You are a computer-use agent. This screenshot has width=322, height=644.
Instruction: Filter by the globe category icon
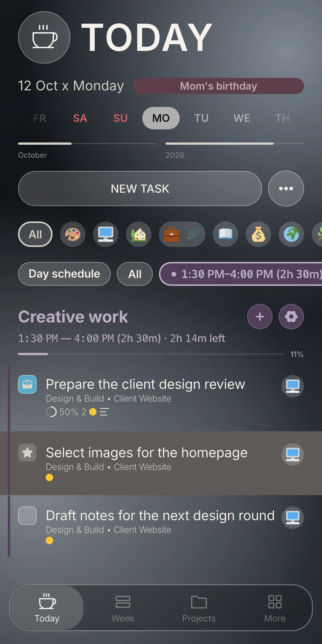coord(291,234)
